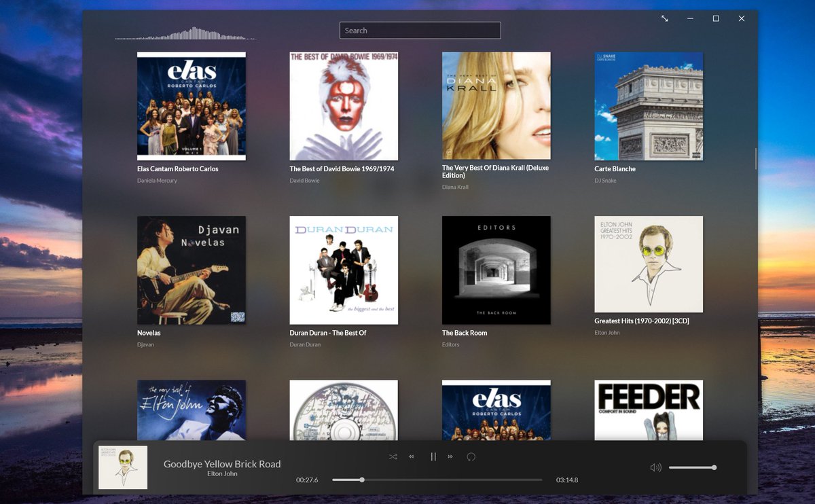The width and height of the screenshot is (815, 504).
Task: Click the "Carte Blanche" album title
Action: (x=615, y=169)
